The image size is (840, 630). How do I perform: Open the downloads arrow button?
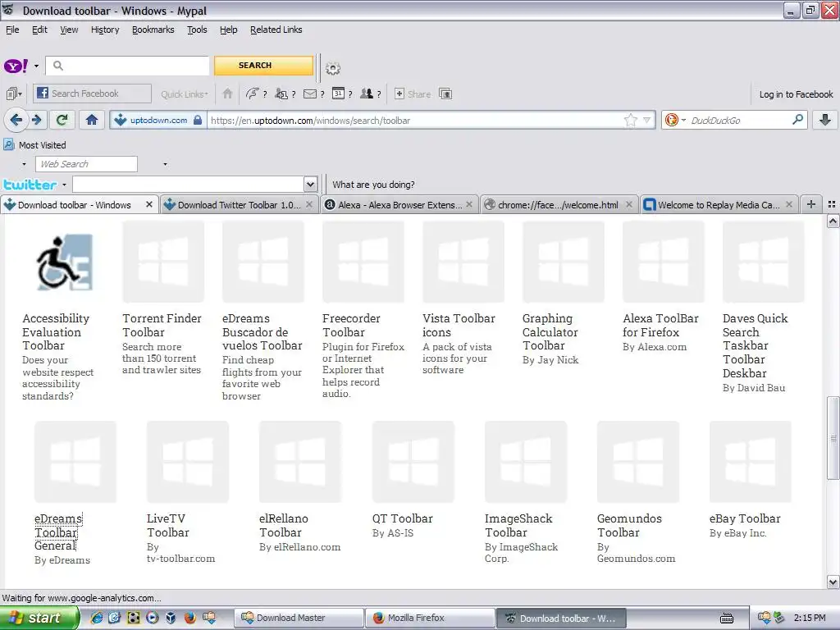tap(825, 120)
